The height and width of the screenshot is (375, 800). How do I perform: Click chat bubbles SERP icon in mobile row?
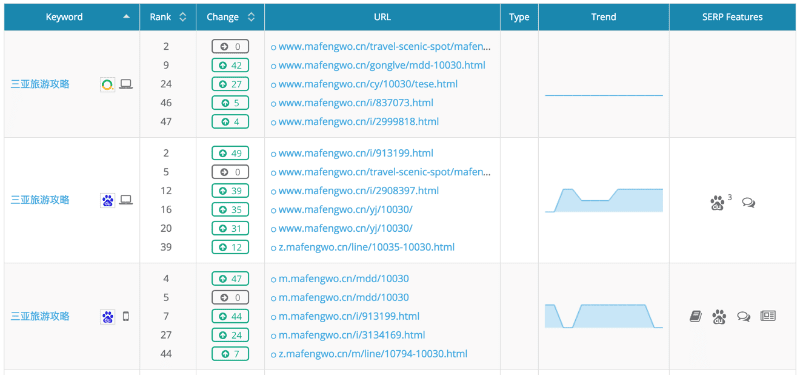coord(743,317)
